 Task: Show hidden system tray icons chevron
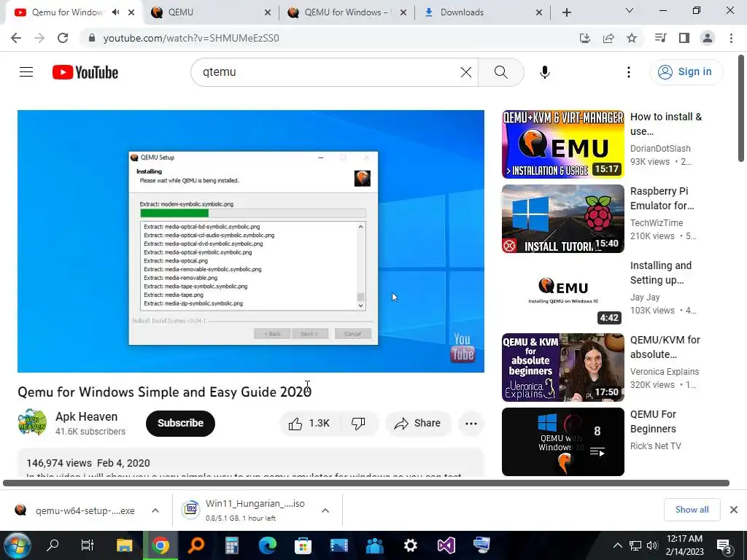(617, 545)
